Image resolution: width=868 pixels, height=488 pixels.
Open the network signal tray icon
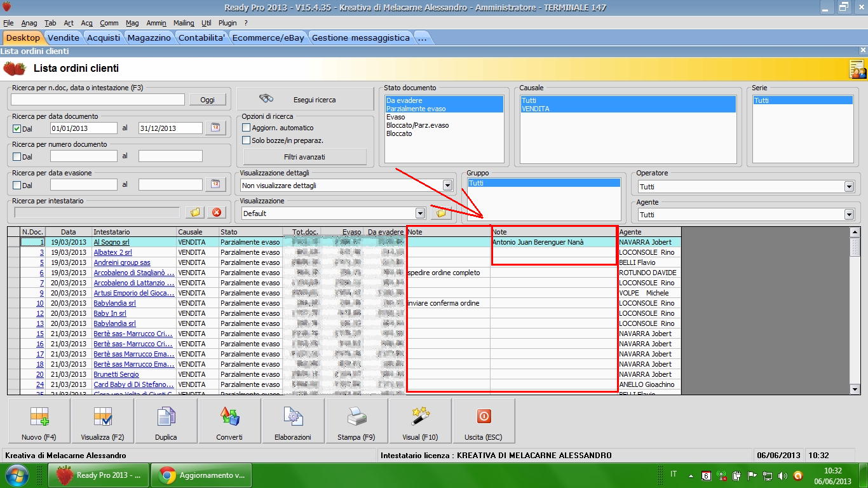721,475
